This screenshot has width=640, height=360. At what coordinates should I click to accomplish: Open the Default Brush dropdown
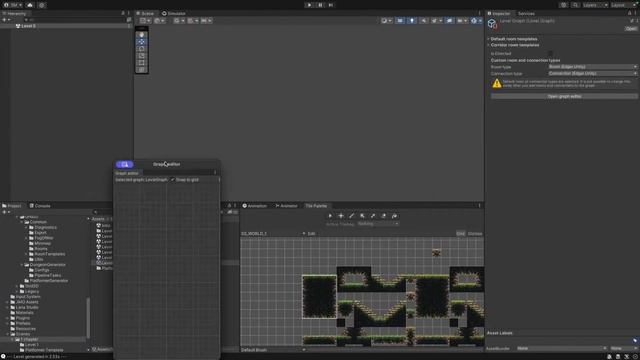[273, 350]
